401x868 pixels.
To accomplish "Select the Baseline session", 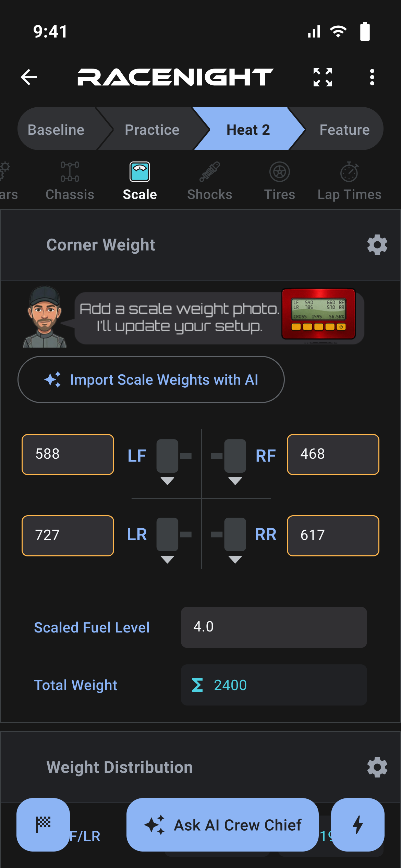I will 57,129.
